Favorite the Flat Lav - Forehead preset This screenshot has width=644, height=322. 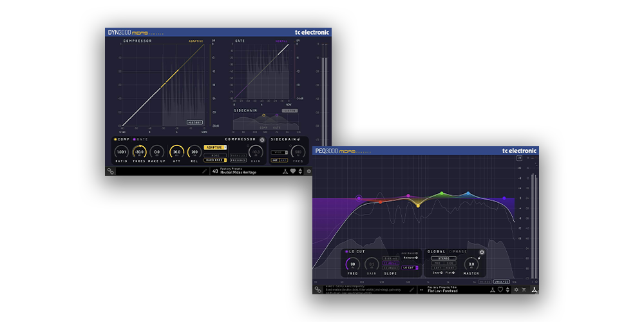click(500, 290)
